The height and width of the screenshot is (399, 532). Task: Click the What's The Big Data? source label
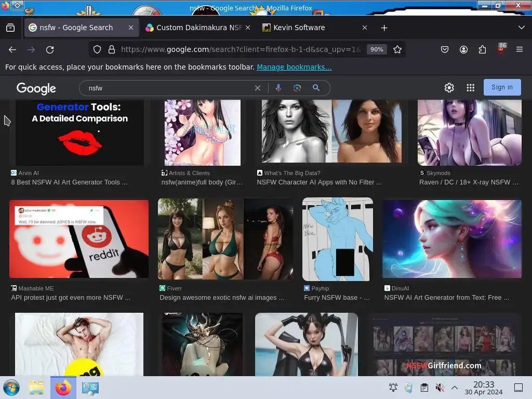pos(292,173)
